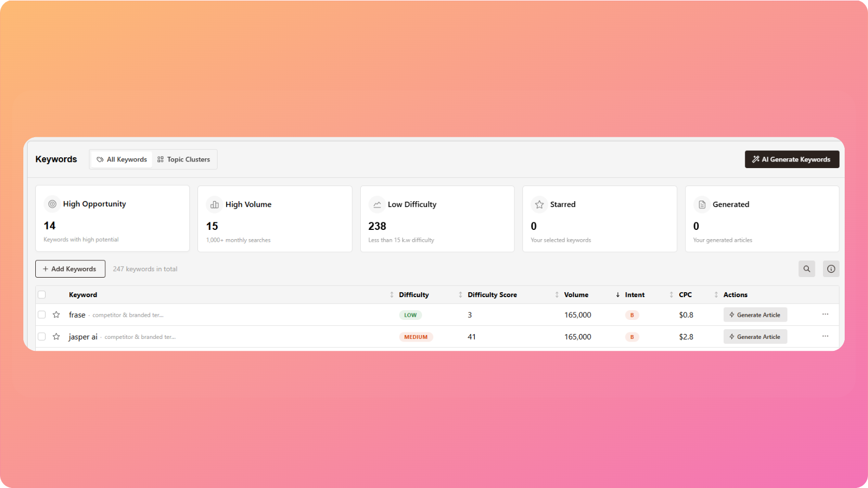Switch to the Topic Clusters tab
The image size is (868, 488).
(x=184, y=159)
